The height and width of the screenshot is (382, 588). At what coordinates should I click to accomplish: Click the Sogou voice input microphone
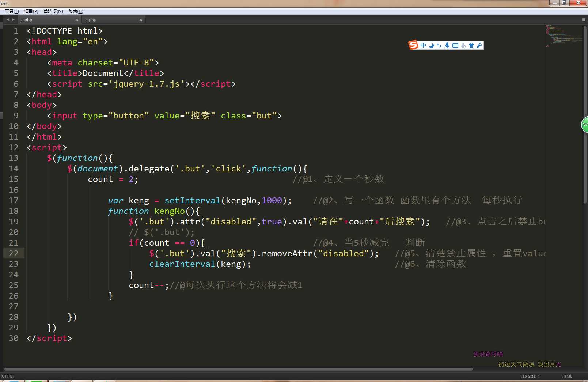pos(447,45)
